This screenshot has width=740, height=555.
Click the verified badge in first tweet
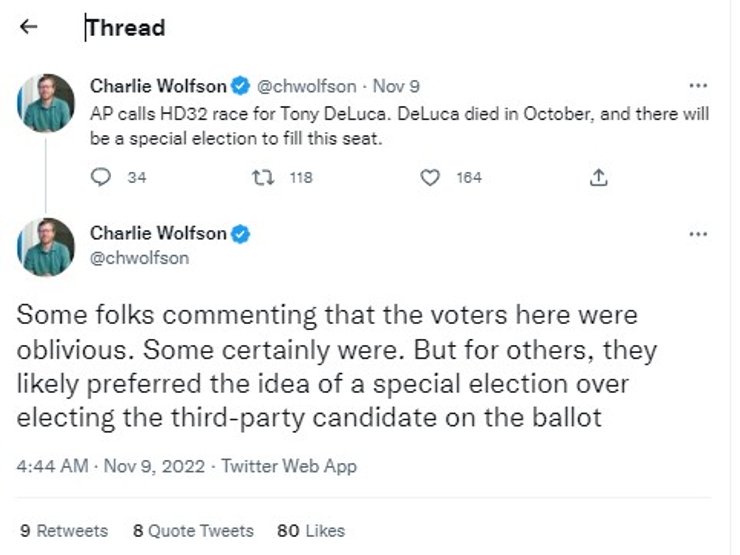coord(241,86)
